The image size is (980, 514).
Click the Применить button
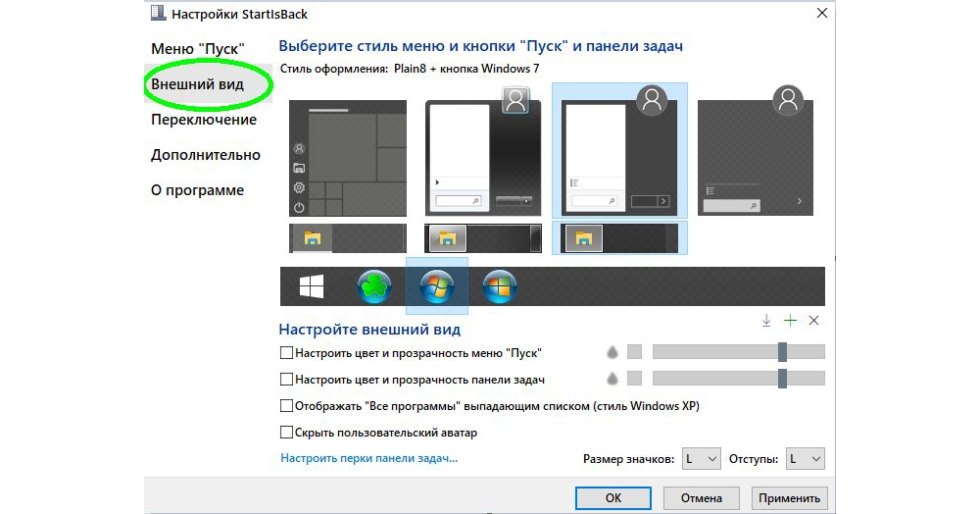point(789,498)
